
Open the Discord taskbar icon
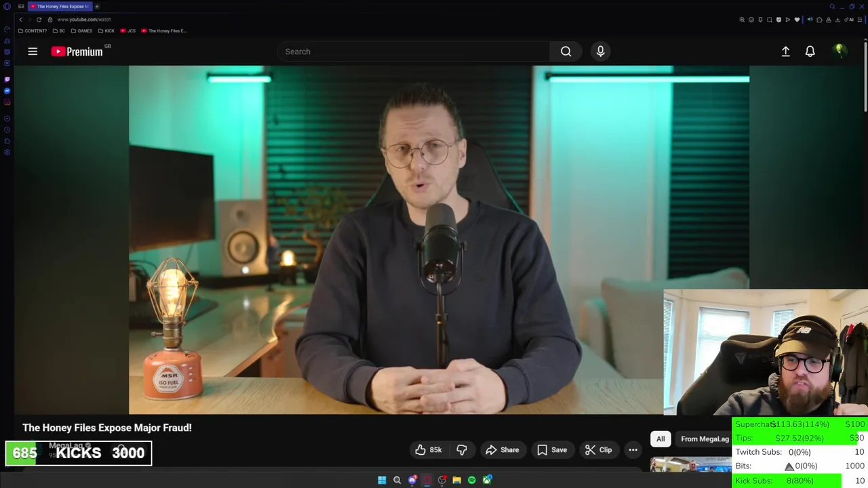click(x=412, y=480)
